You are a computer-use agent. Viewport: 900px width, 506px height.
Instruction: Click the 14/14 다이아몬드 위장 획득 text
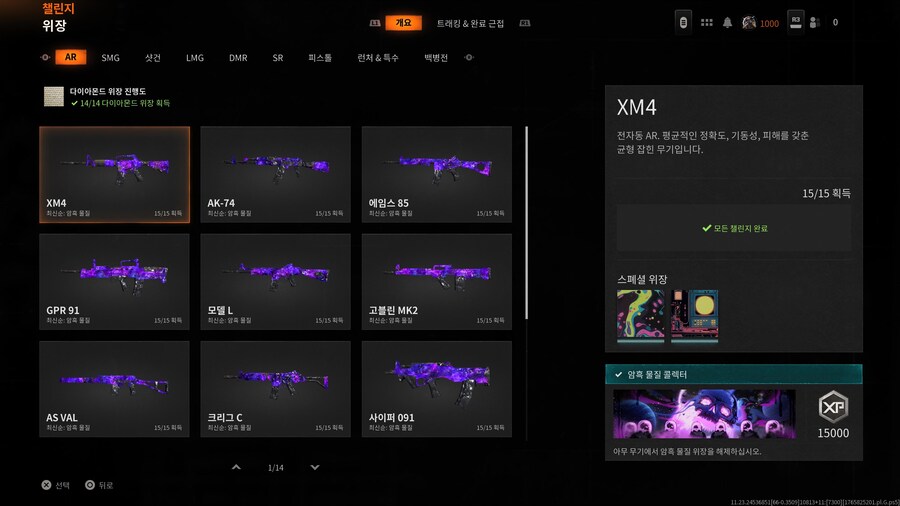125,103
